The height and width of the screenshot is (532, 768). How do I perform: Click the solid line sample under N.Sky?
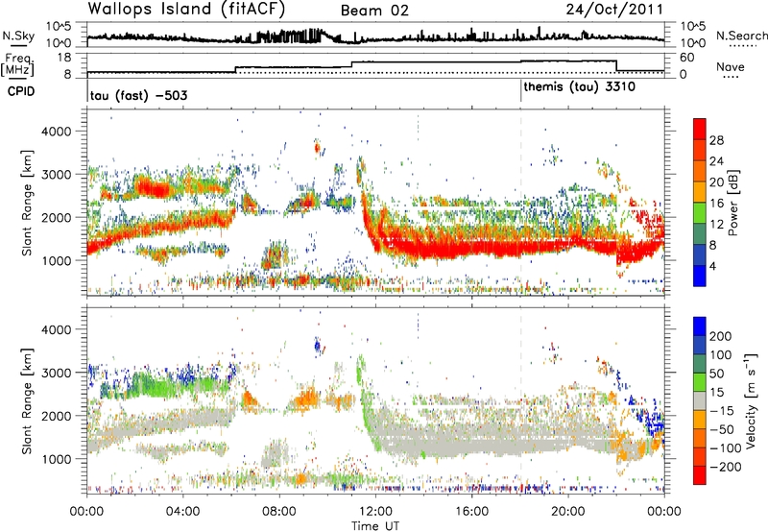(18, 44)
